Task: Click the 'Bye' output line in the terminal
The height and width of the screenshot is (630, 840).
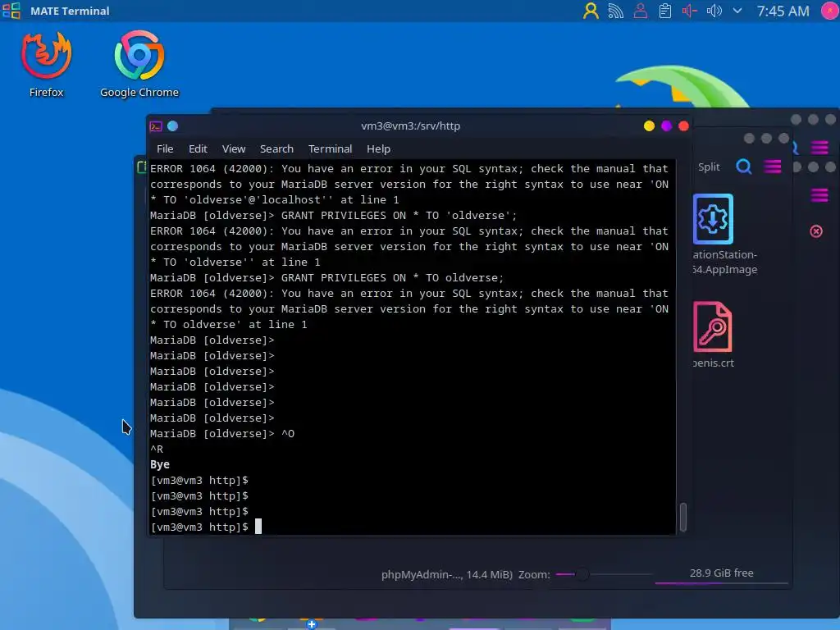Action: (x=160, y=464)
